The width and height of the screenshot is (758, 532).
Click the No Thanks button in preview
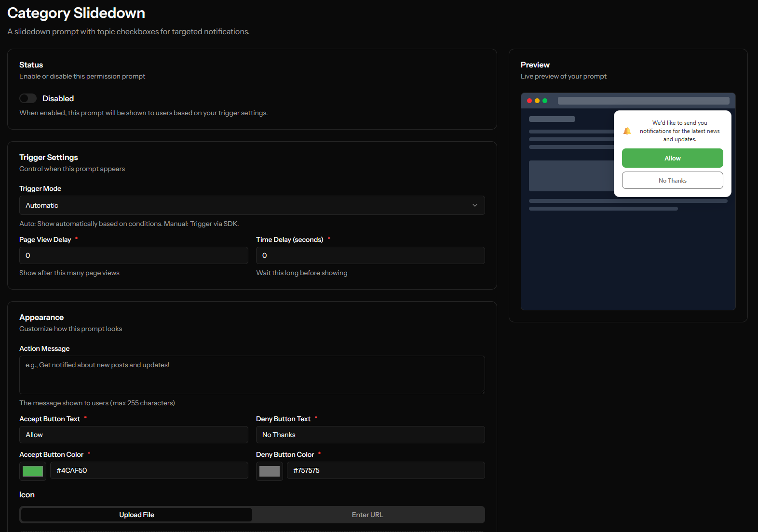point(672,180)
